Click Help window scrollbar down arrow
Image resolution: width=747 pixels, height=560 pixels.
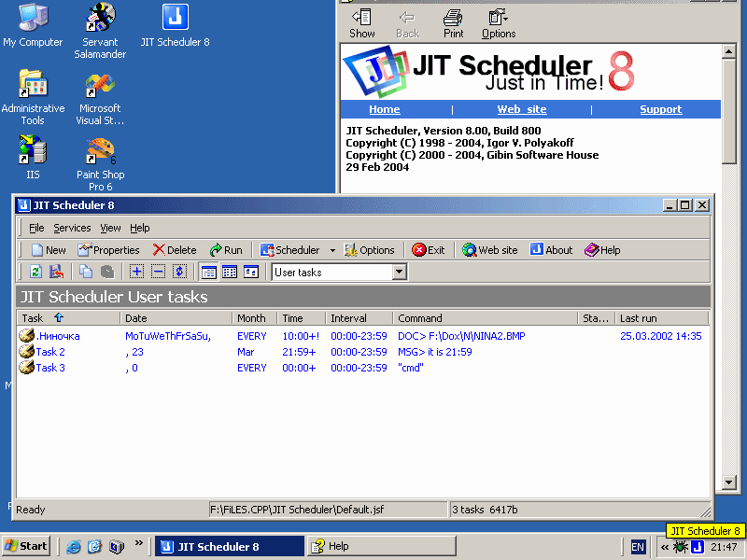tap(729, 482)
